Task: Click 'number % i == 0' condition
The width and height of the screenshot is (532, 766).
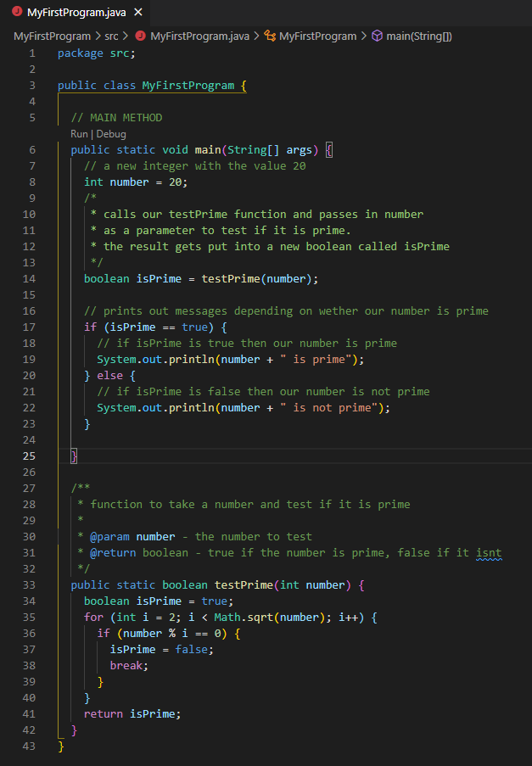Action: (x=171, y=634)
